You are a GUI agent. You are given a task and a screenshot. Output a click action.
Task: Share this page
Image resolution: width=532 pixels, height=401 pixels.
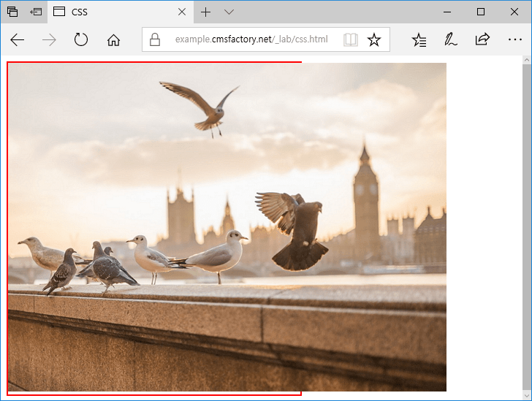pos(482,39)
